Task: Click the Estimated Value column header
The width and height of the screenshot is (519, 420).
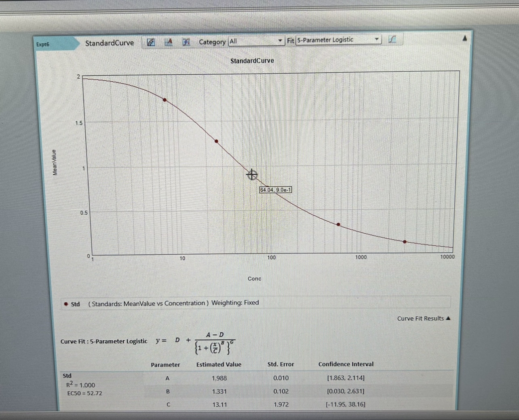Action: click(x=219, y=364)
